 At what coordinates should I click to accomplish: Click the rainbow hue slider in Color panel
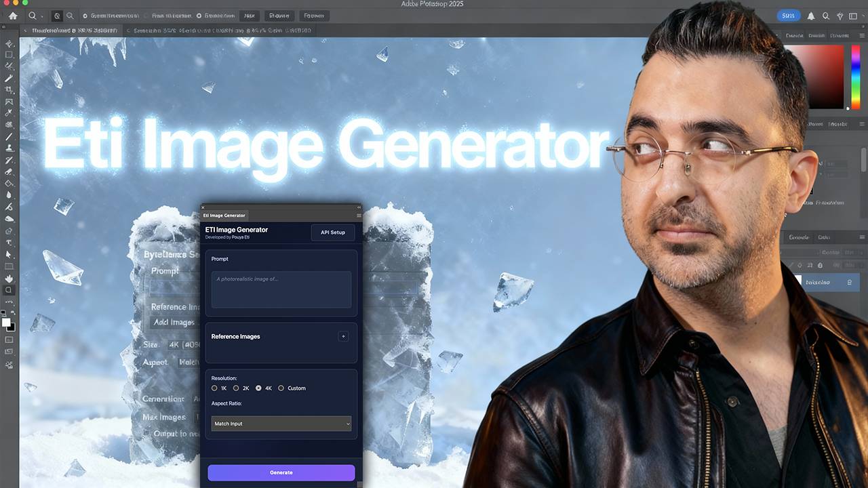856,76
